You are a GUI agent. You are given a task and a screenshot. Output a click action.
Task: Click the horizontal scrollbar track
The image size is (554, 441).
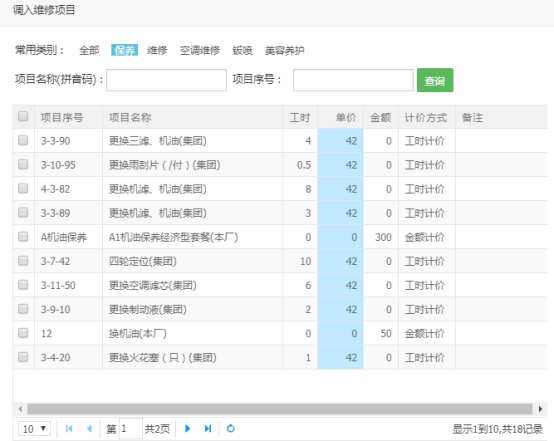pos(280,409)
